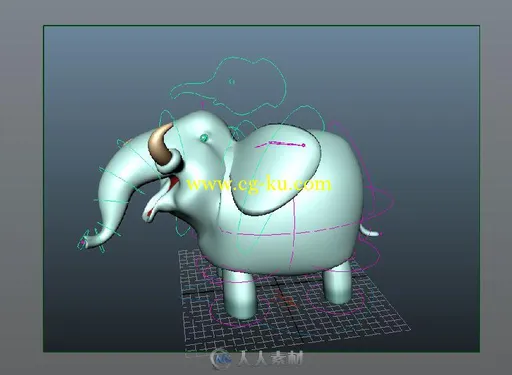Click the magenta line control on the ear
512x375 pixels.
pos(280,144)
